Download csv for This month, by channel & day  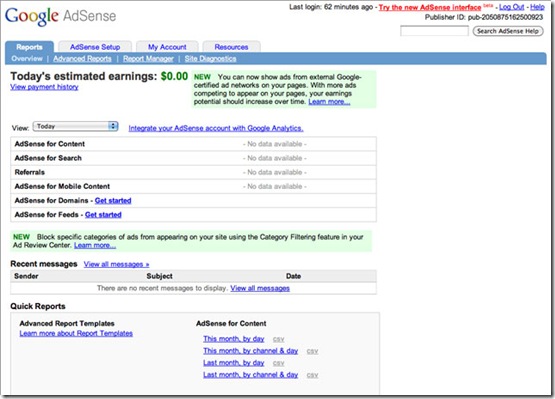(x=313, y=351)
